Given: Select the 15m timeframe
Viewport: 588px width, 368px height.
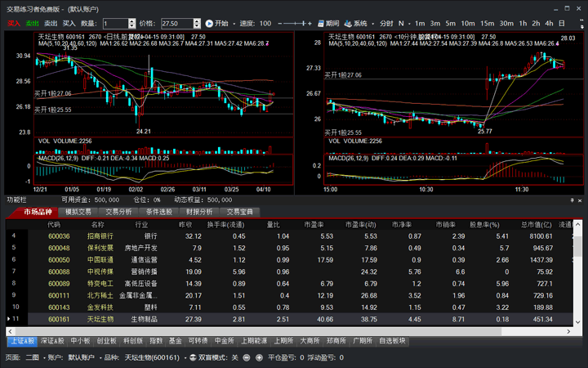Looking at the screenshot, I should click(487, 23).
